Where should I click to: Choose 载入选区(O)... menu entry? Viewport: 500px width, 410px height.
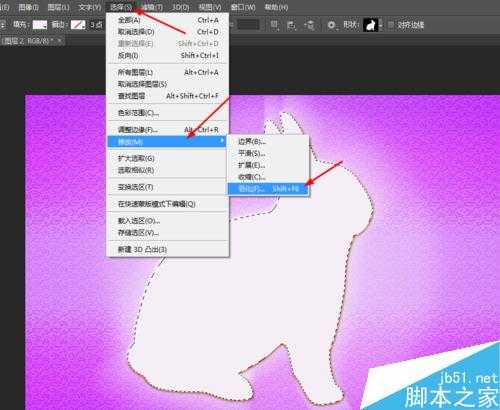pyautogui.click(x=168, y=221)
